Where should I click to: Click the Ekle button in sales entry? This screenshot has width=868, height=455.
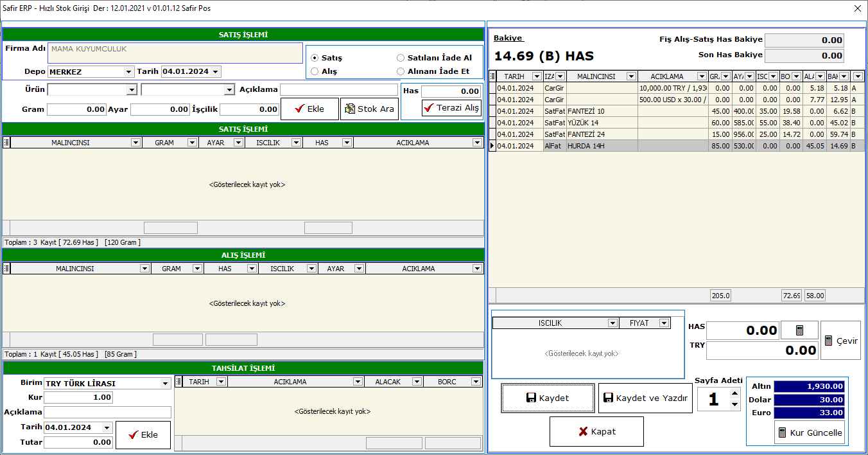[309, 109]
